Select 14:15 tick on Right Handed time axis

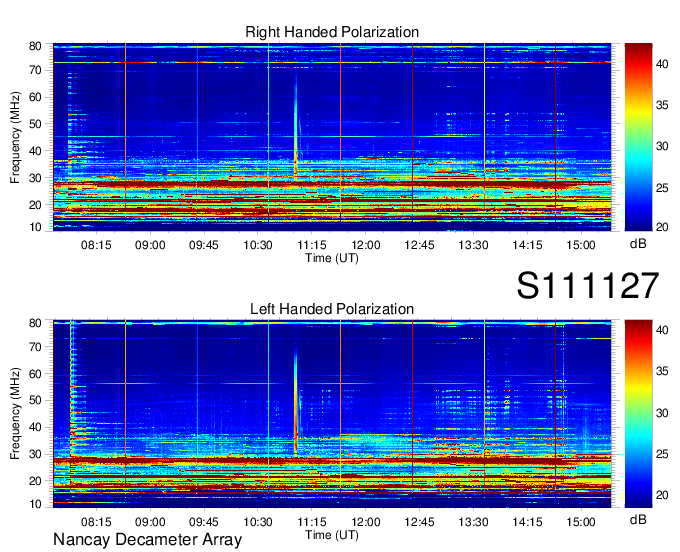pyautogui.click(x=527, y=245)
